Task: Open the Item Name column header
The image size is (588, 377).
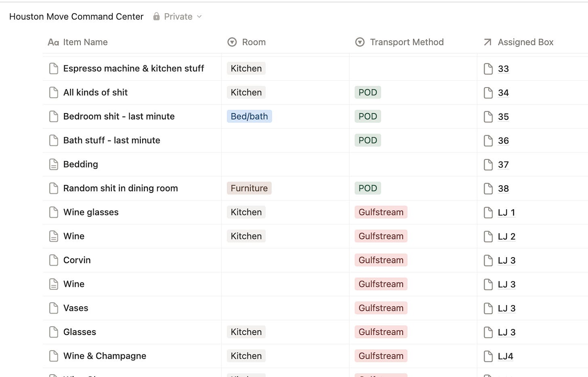Action: (x=85, y=42)
